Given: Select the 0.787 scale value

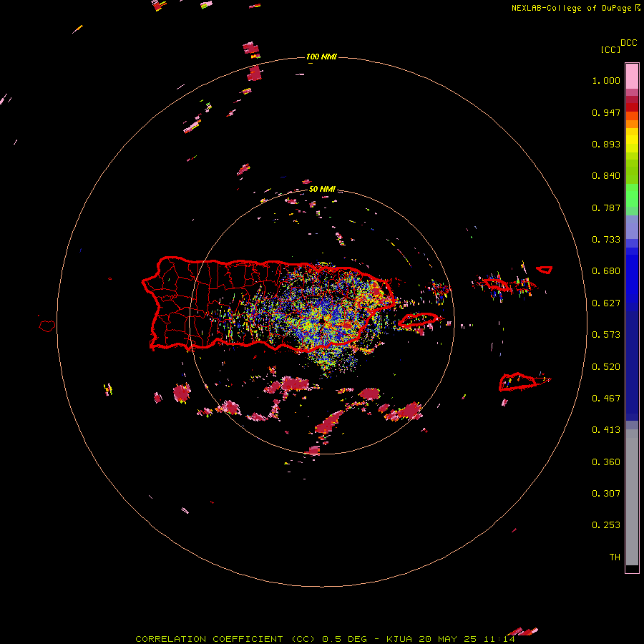Looking at the screenshot, I should [606, 208].
